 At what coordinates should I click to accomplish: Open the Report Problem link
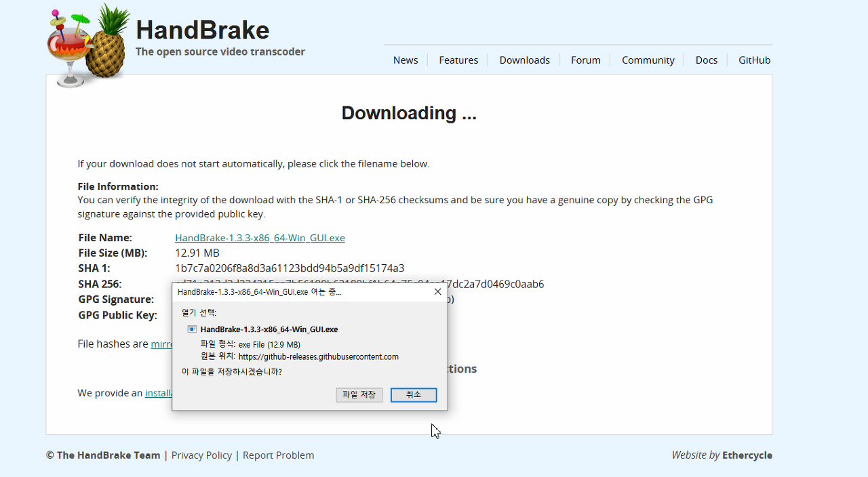pyautogui.click(x=278, y=455)
